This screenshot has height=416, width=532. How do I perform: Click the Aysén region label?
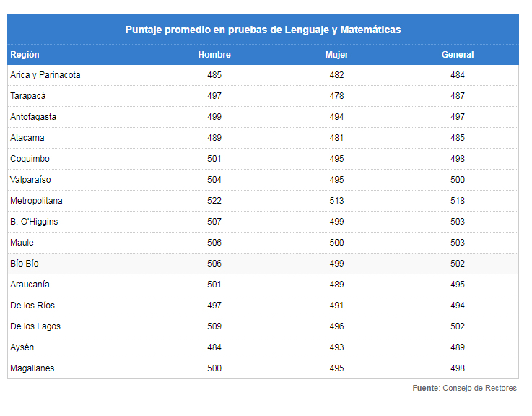[x=22, y=347]
